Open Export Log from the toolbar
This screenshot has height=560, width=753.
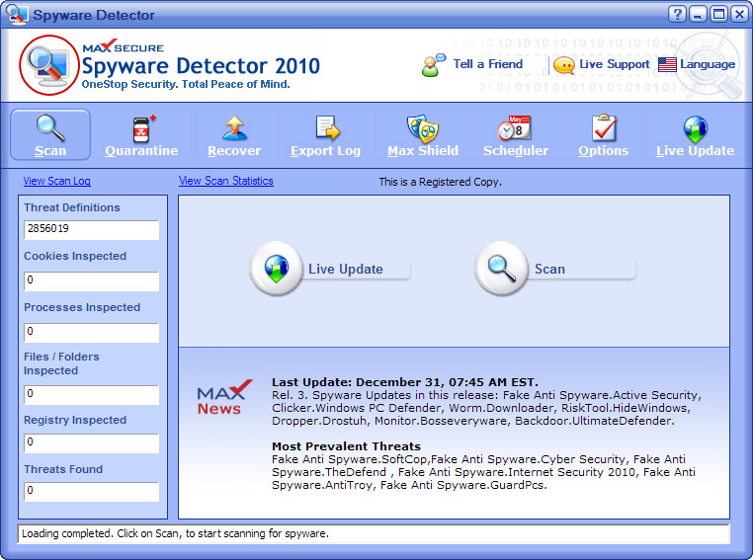click(326, 129)
